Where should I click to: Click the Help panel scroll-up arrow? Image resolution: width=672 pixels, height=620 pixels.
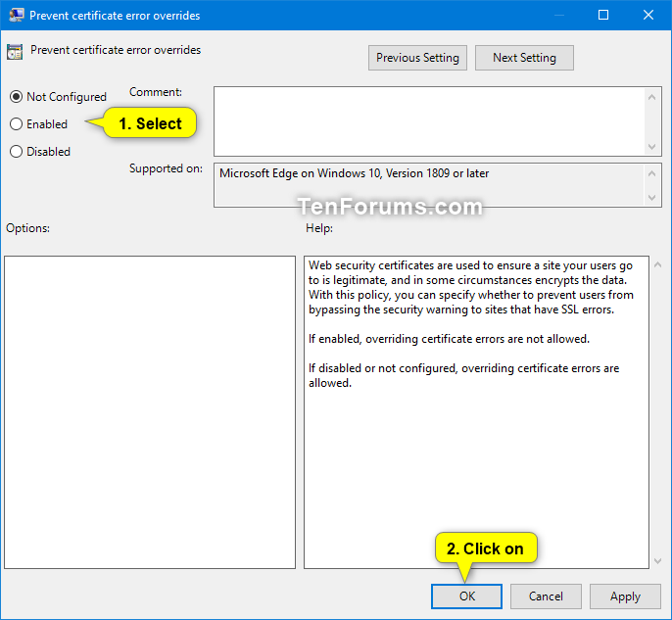click(x=658, y=264)
